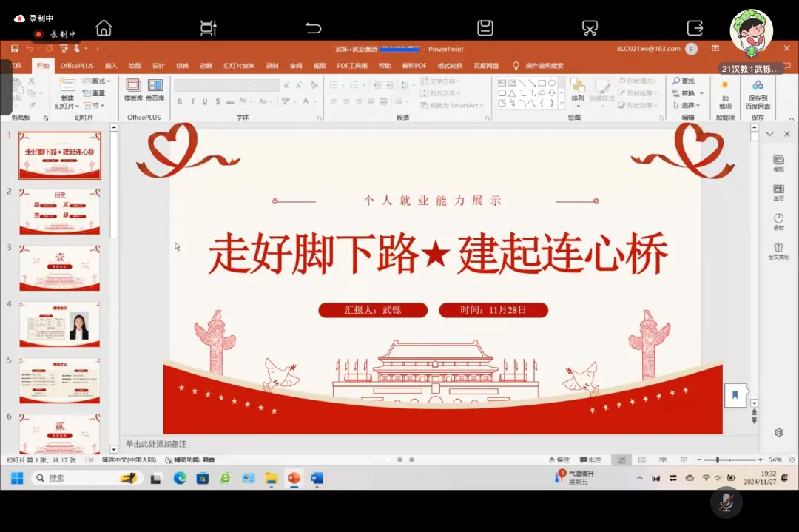Click the save icon in quick access toolbar
The image size is (799, 532).
click(x=15, y=49)
